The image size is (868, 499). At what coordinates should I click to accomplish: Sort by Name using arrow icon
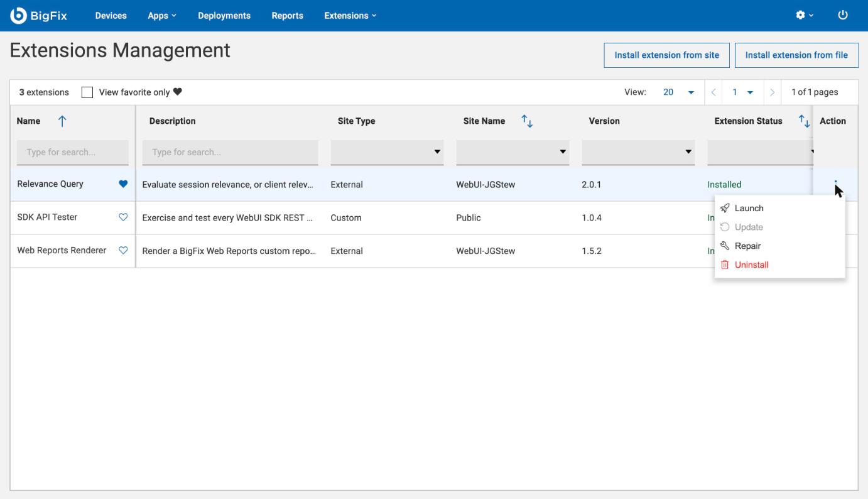click(62, 121)
